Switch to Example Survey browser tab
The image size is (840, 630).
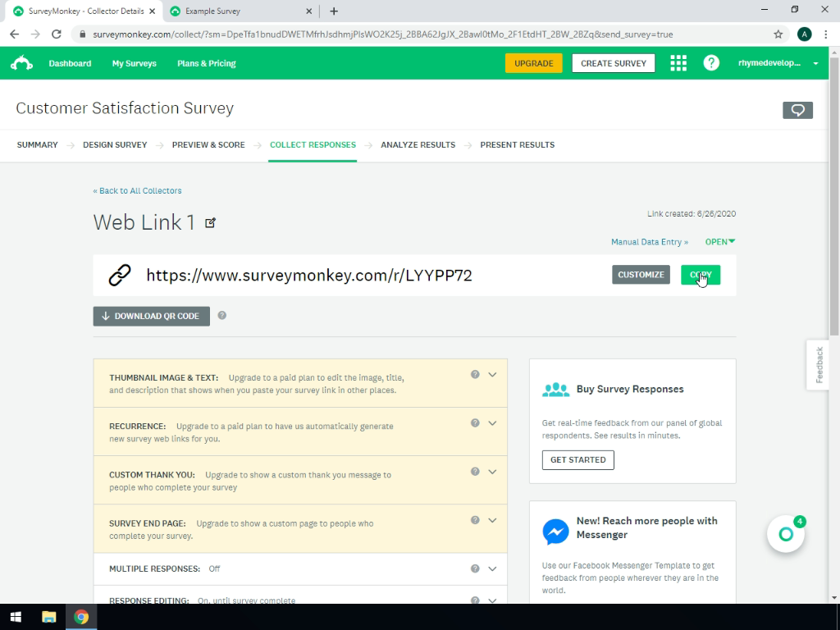pos(241,11)
